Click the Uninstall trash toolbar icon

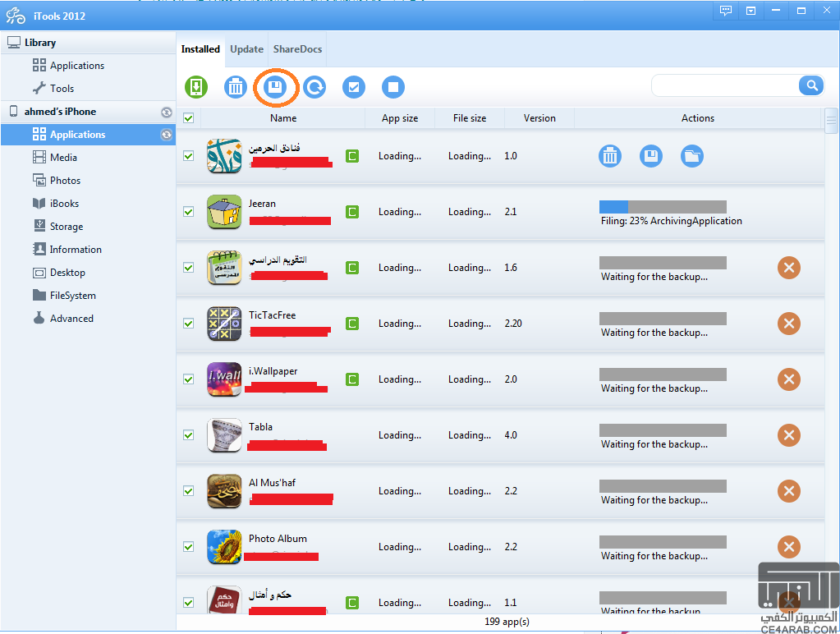[x=235, y=87]
